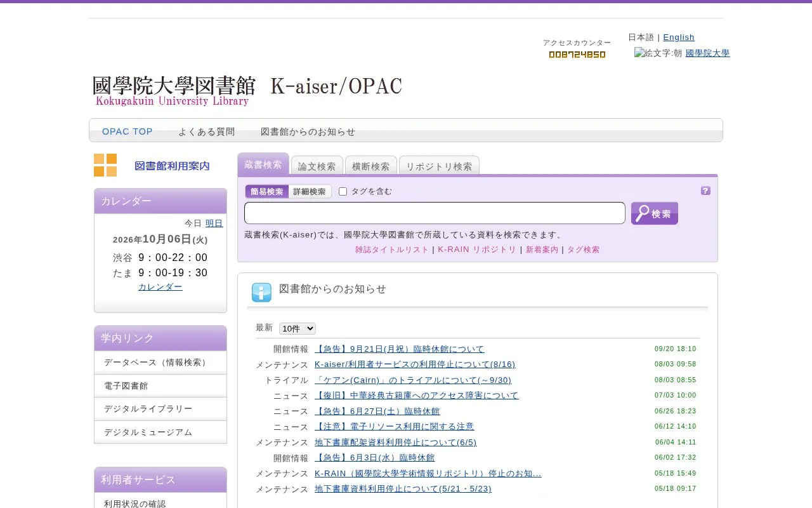Click the blue info icon beside 図書館からのお知らせ

261,292
